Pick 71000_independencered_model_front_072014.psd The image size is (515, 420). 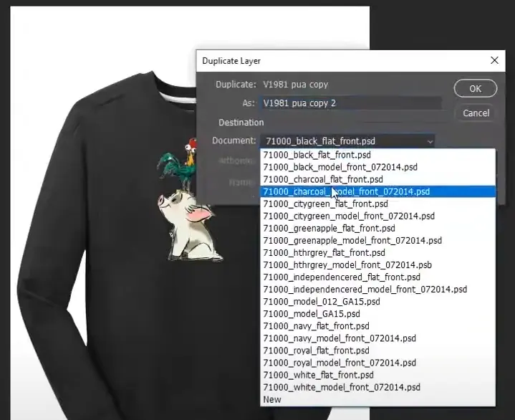pos(377,290)
